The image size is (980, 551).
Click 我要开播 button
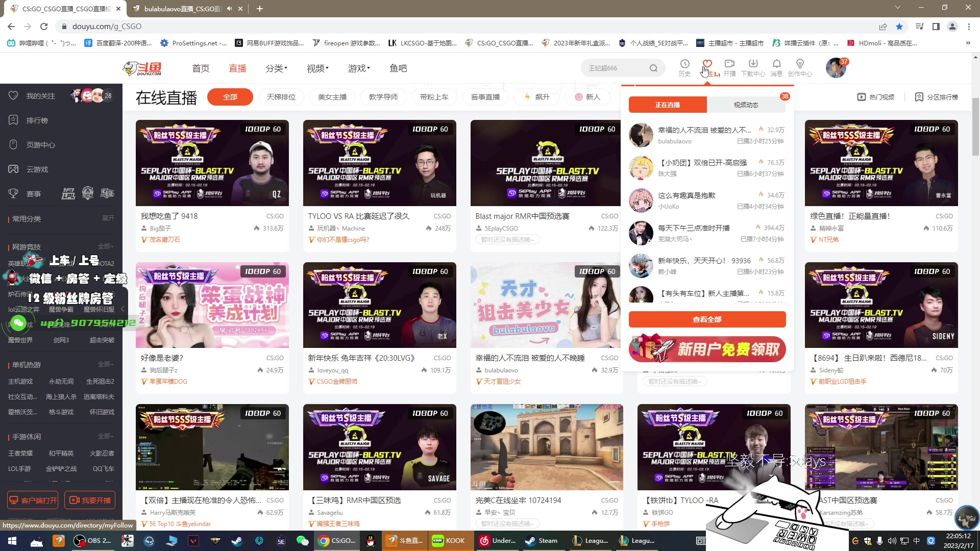[x=90, y=500]
